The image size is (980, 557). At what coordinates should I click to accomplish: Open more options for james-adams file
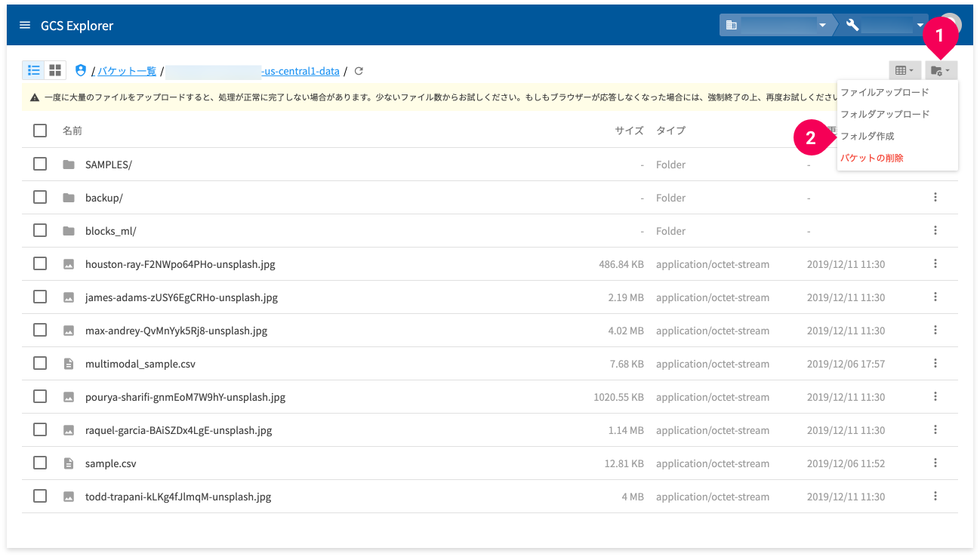pos(935,297)
